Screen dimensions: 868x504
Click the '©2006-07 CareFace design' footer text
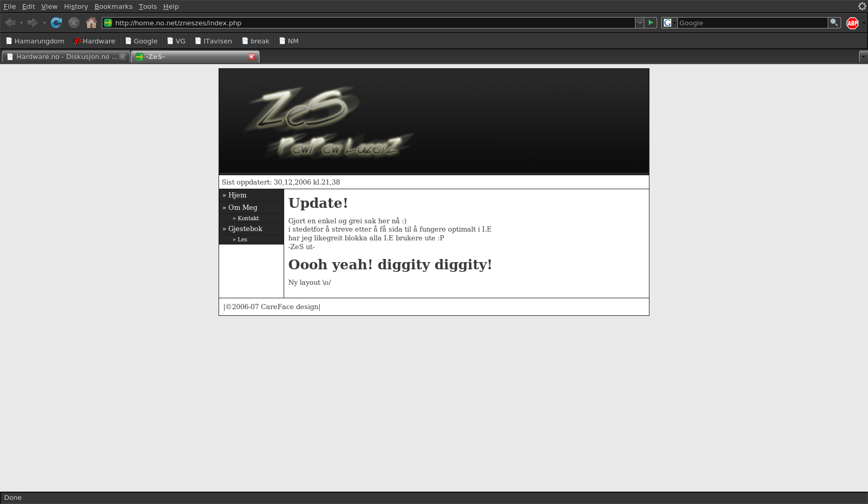click(x=272, y=307)
